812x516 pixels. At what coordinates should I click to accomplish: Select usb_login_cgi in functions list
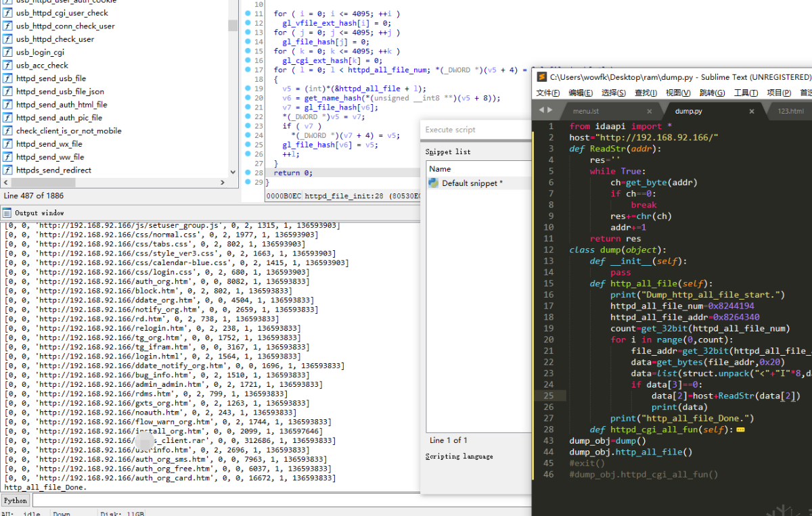coord(40,52)
